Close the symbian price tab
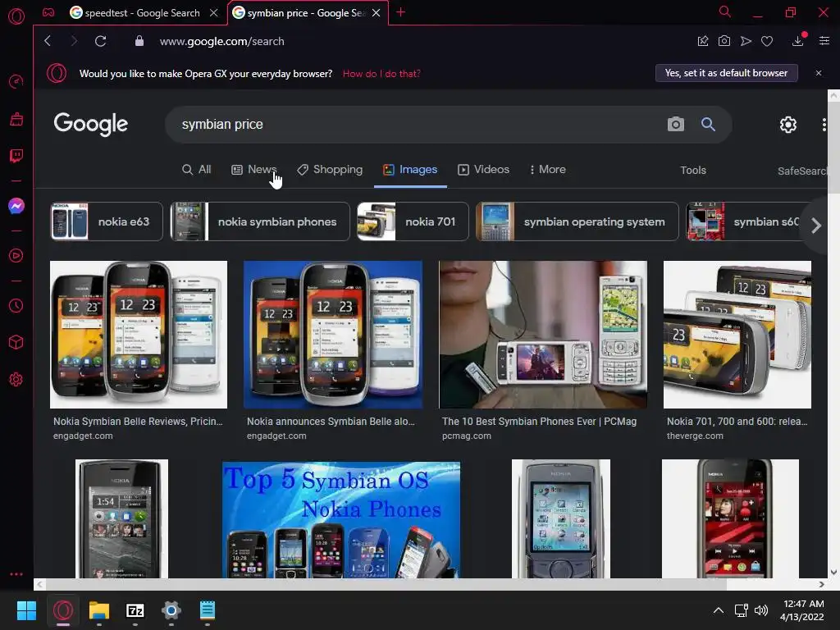Viewport: 840px width, 630px height. pos(376,13)
